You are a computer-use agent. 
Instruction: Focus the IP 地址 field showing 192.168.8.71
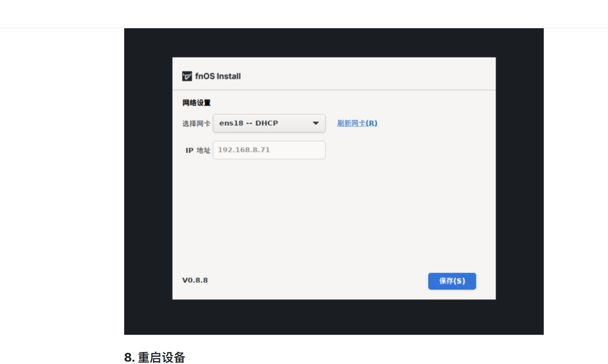269,150
